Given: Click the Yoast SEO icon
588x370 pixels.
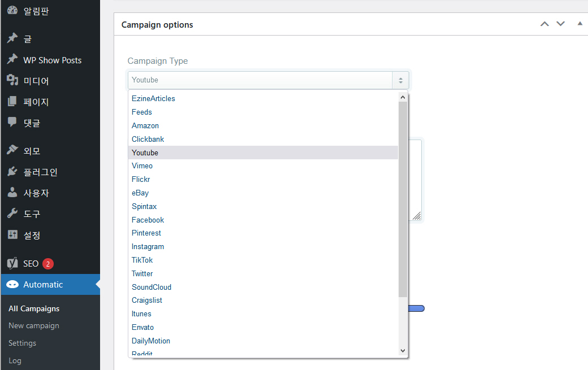Looking at the screenshot, I should 12,263.
